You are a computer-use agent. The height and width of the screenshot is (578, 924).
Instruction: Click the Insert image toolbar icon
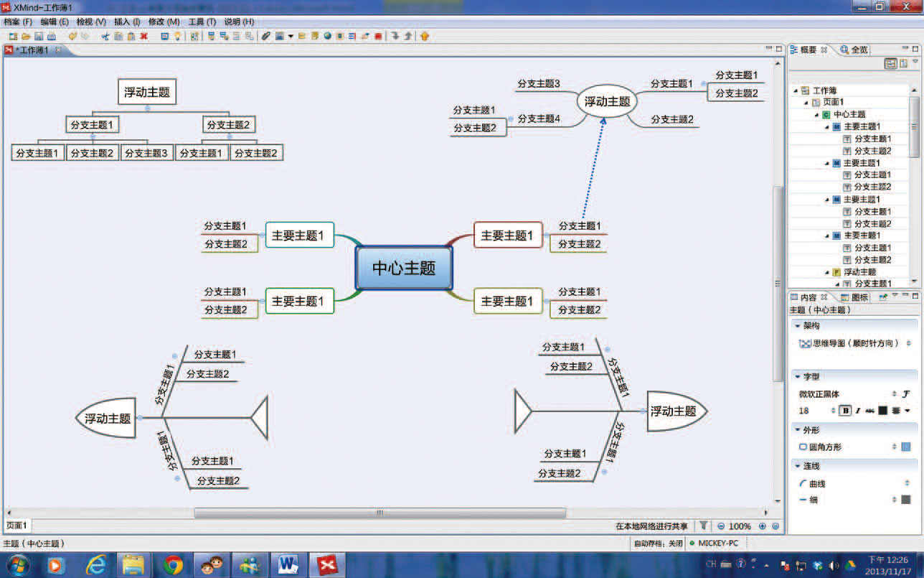[279, 36]
